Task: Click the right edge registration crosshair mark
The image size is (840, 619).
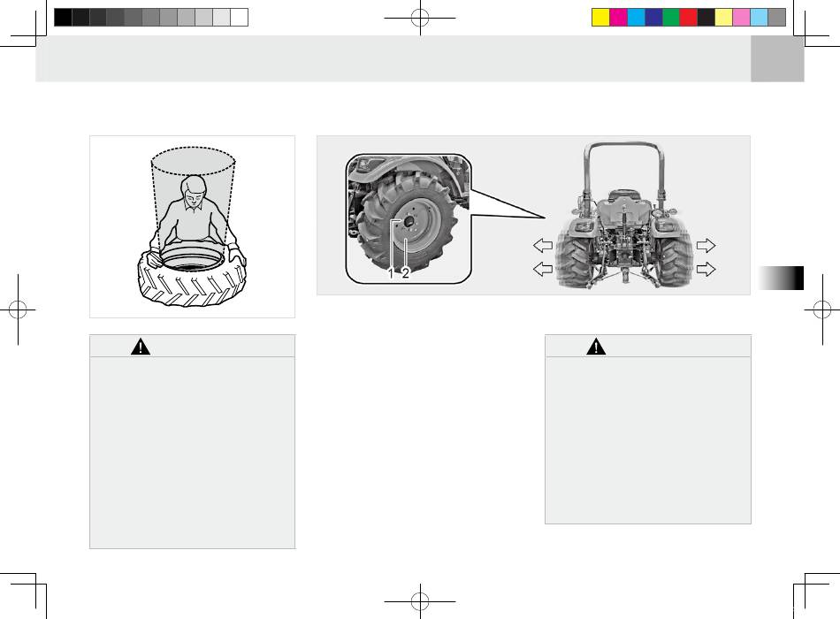Action: point(822,309)
